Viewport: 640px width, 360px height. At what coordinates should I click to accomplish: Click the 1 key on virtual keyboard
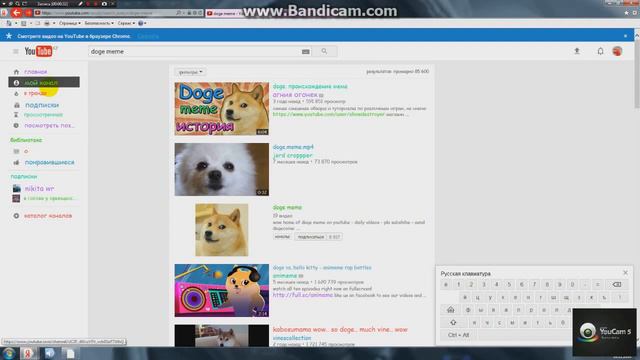click(458, 284)
